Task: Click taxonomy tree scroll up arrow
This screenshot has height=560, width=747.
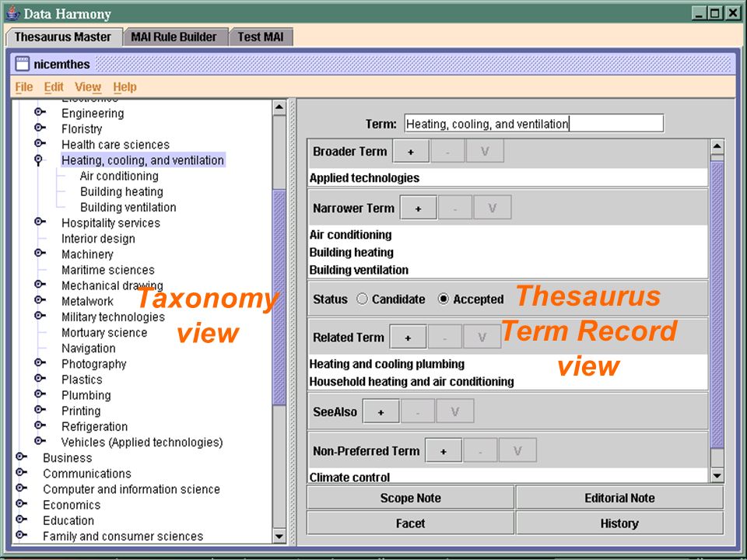Action: point(279,107)
